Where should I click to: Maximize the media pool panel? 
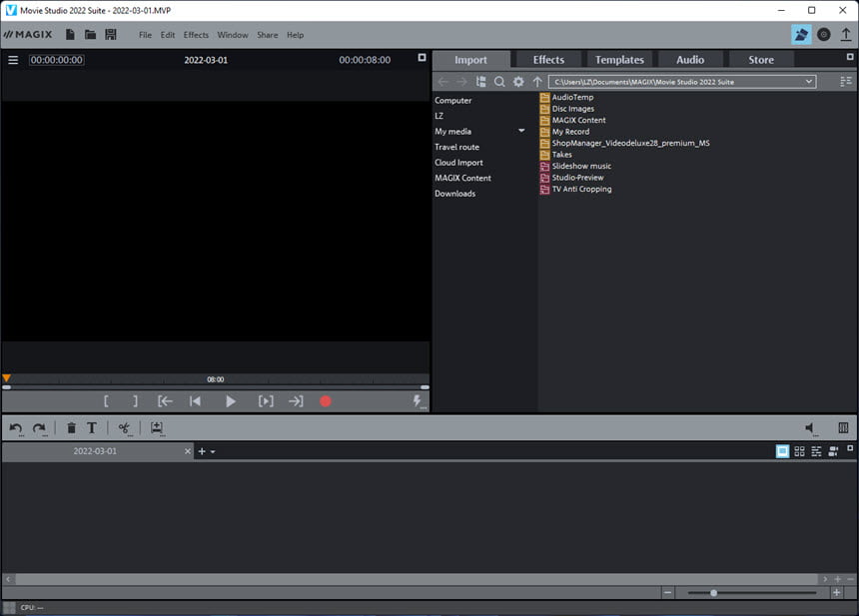(850, 56)
